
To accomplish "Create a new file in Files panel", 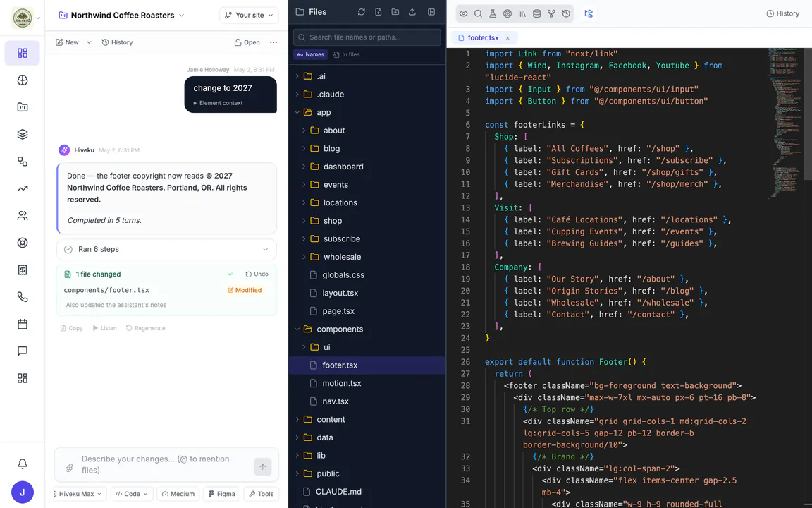I will (x=379, y=12).
